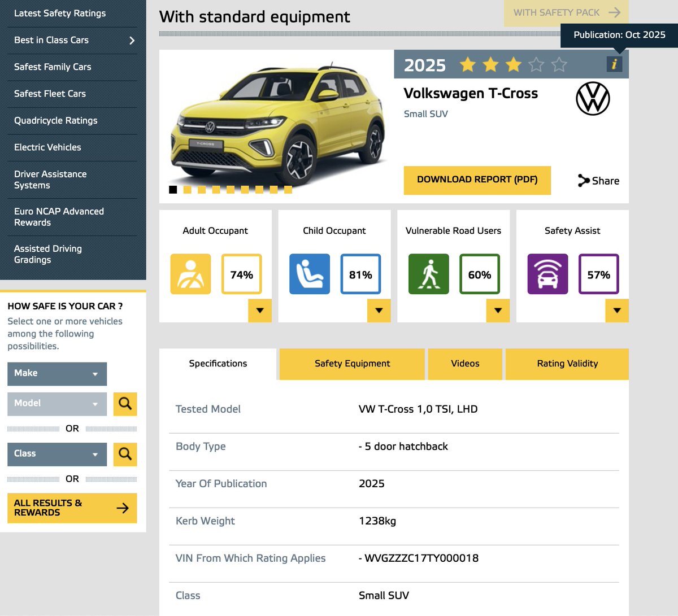Open the Videos tab
Viewport: 678px width, 616px height.
click(465, 364)
